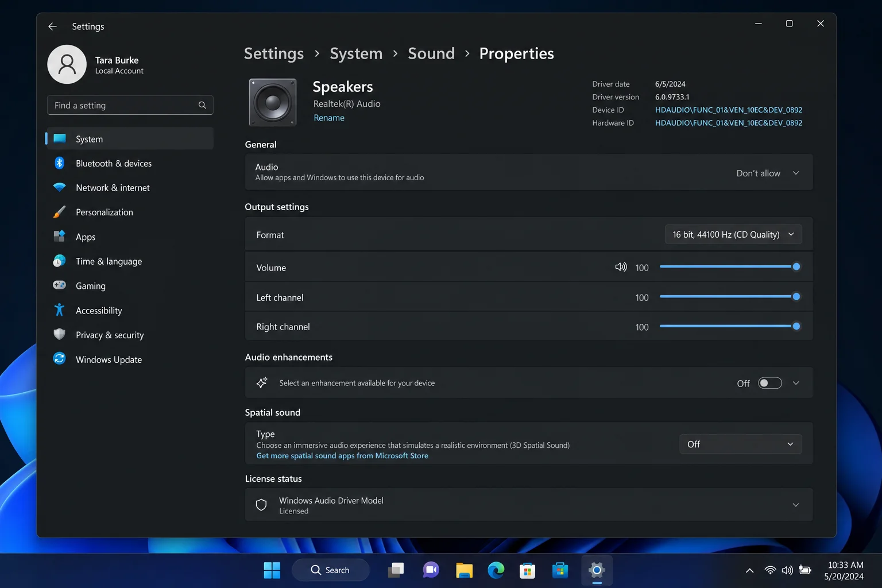Click the license shield icon

tap(261, 505)
